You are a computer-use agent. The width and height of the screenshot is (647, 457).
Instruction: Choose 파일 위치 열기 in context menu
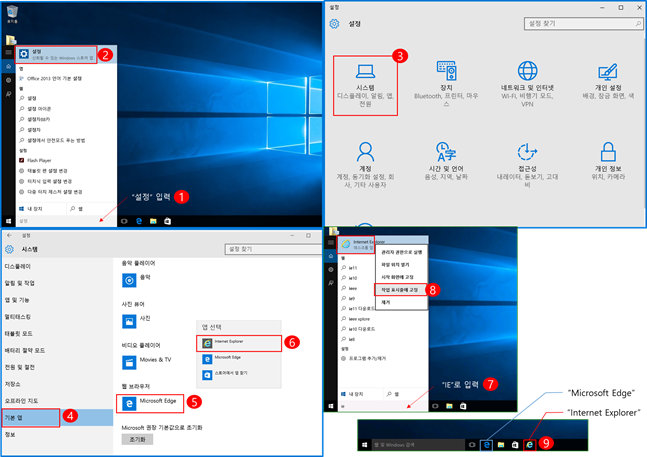(x=401, y=264)
